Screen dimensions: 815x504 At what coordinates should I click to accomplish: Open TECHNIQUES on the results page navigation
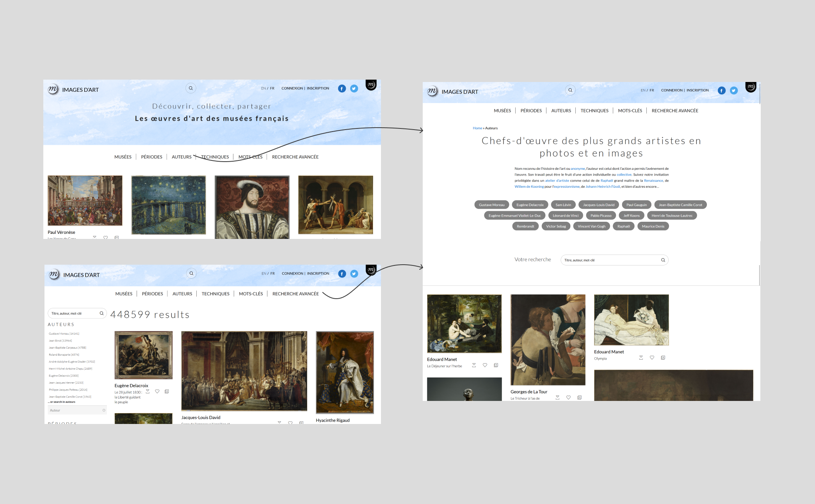coord(215,294)
